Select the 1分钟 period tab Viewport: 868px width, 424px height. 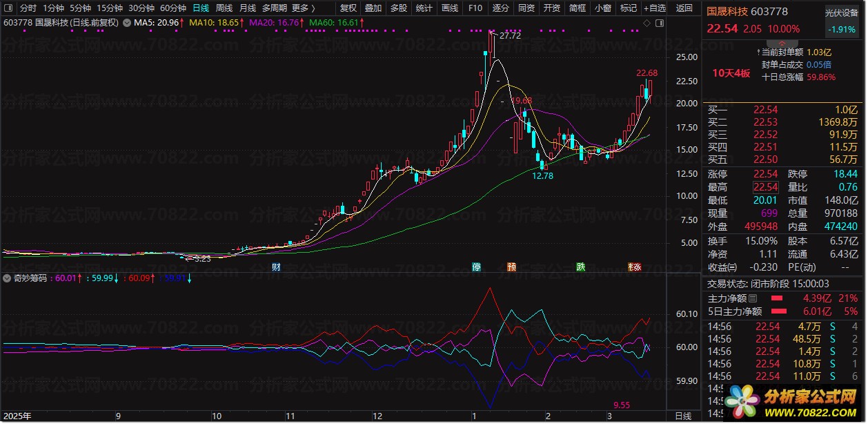pyautogui.click(x=53, y=8)
